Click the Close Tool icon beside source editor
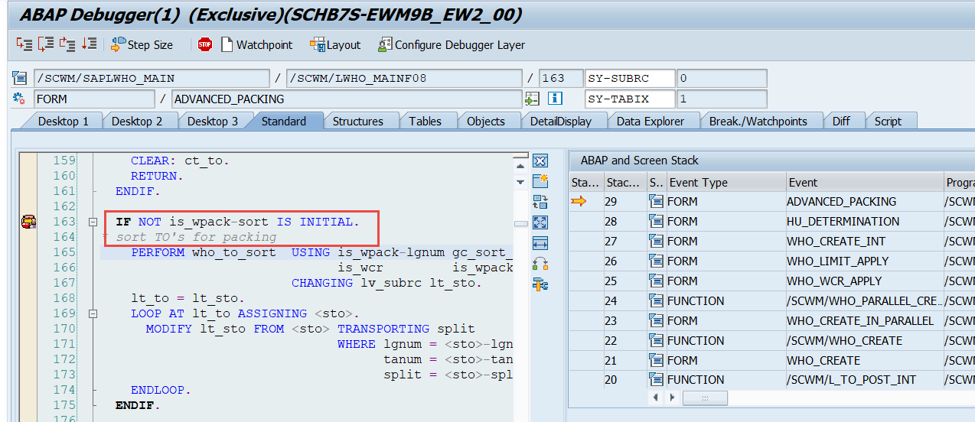Viewport: 975px width, 422px height. click(x=540, y=161)
